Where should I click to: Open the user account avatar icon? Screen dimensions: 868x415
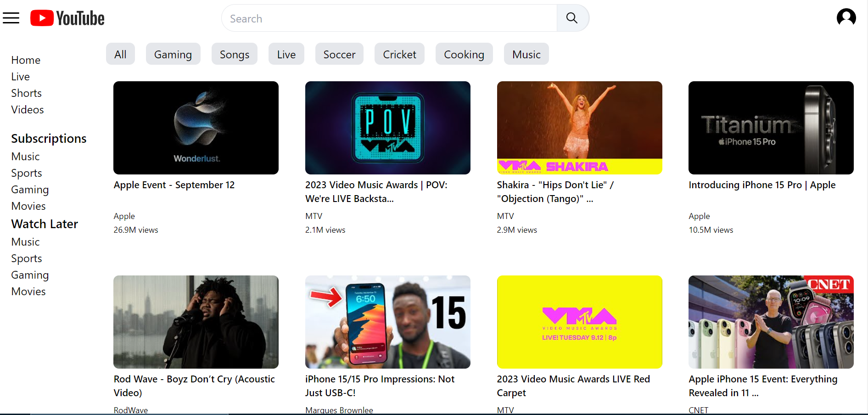pos(846,17)
